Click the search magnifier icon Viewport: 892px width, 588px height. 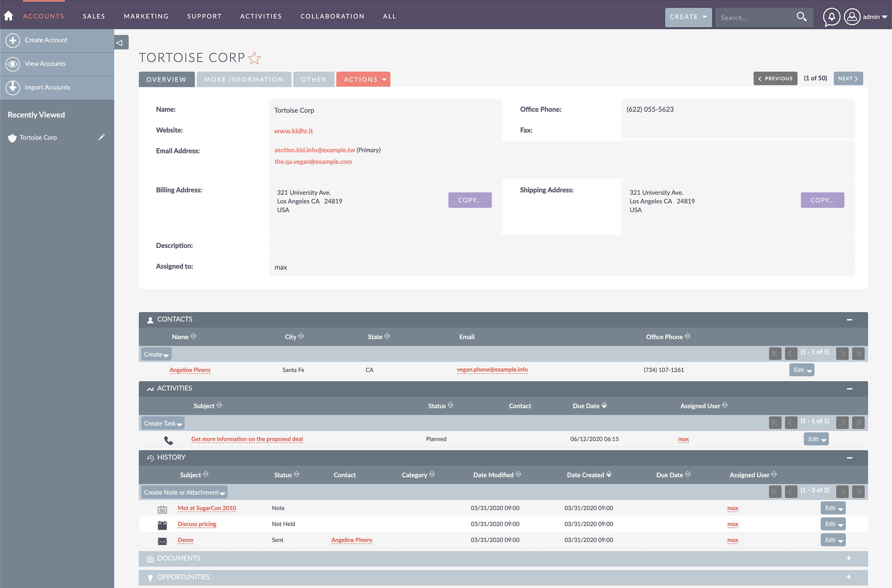[x=801, y=17]
